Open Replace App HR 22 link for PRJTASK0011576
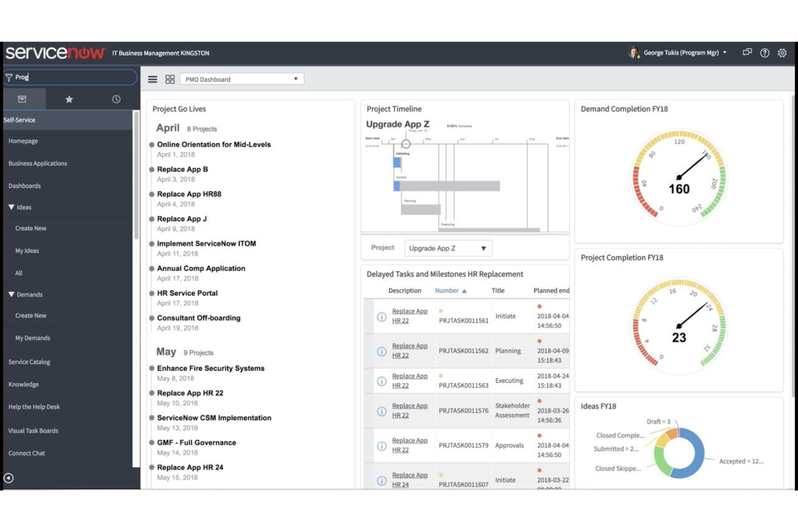798x532 pixels. coord(409,411)
